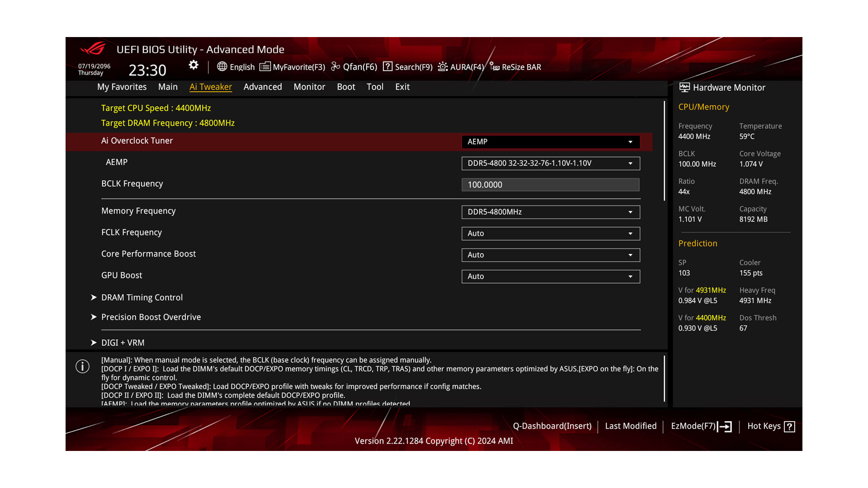
Task: Click the CPU/Memory section heading
Action: pos(703,107)
